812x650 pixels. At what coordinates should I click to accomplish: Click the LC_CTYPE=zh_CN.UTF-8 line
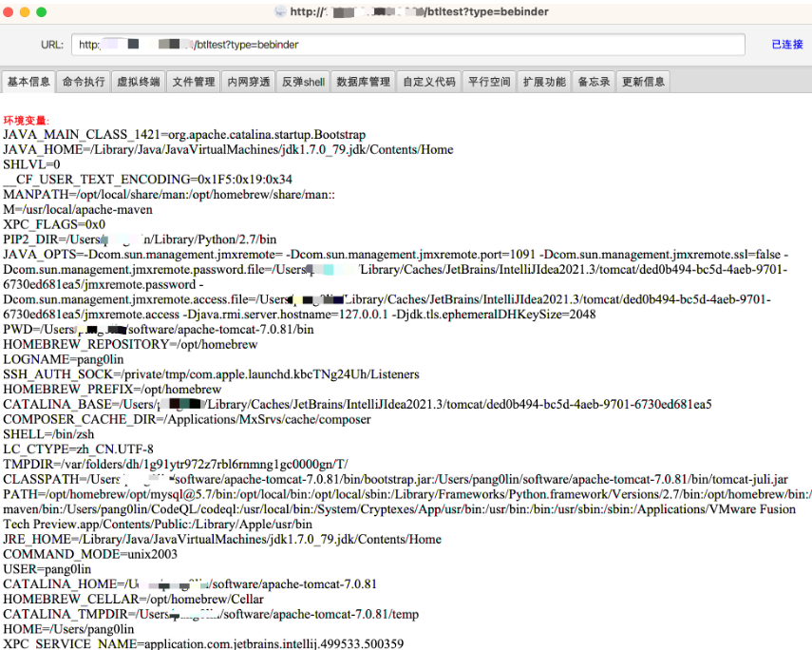coord(78,449)
